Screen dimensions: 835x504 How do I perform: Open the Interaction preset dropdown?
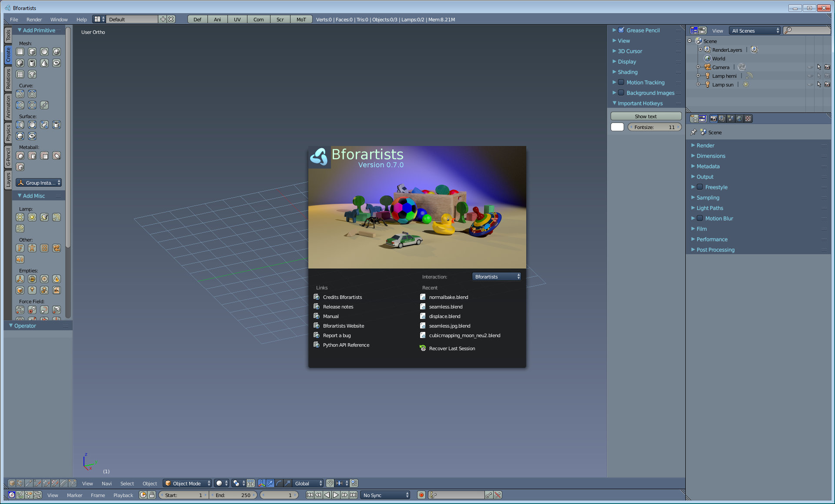coord(496,277)
